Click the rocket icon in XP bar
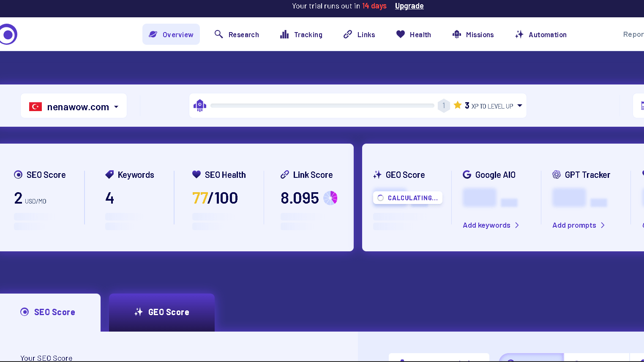This screenshot has width=644, height=362. coord(200,106)
